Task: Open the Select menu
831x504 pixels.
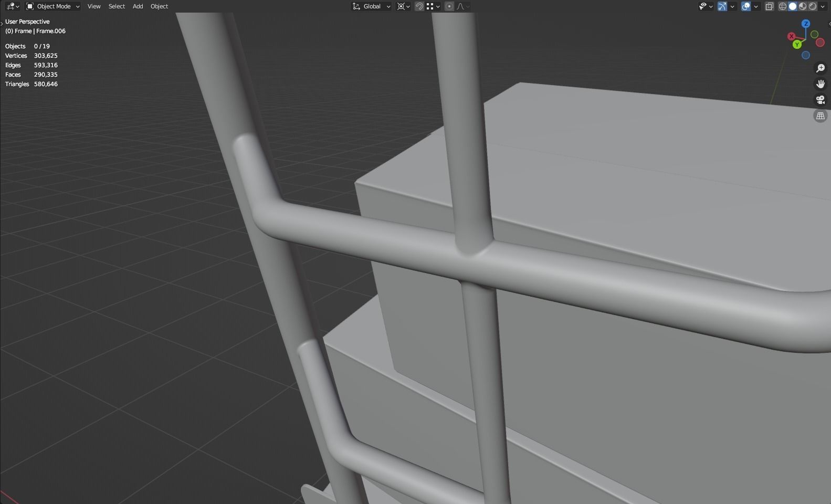Action: [x=117, y=6]
